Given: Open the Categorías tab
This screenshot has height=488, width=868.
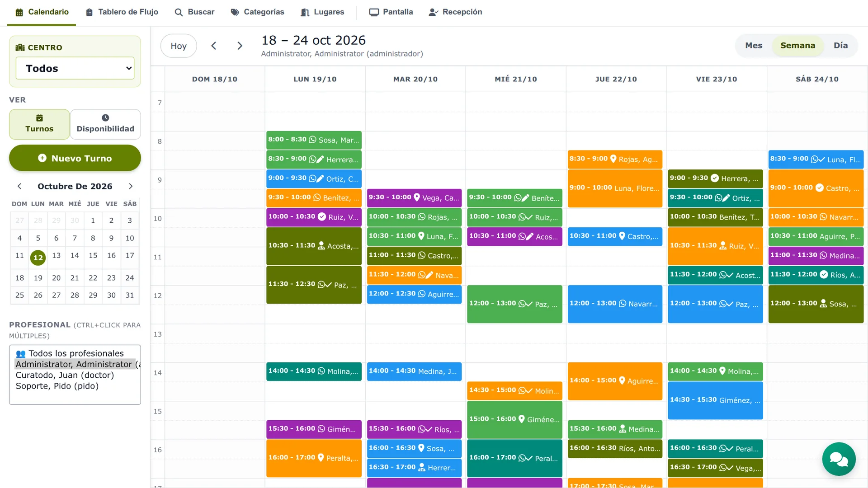Looking at the screenshot, I should click(x=258, y=12).
